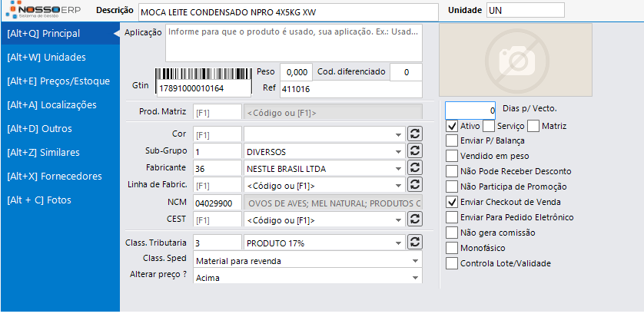Click refresh icon beside Sub-Grupo DIVERSOS
Screen dimensions: 644x317
coord(416,150)
